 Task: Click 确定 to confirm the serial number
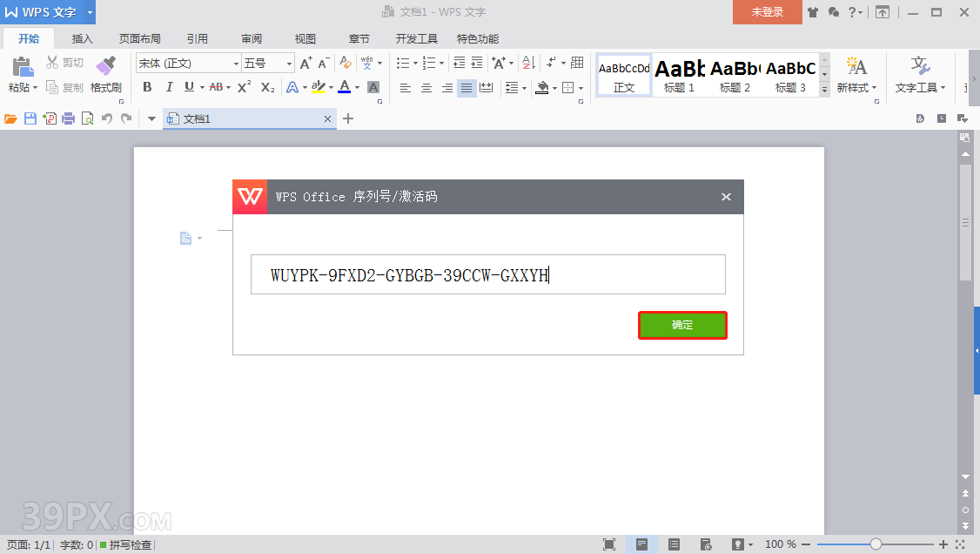pos(682,325)
